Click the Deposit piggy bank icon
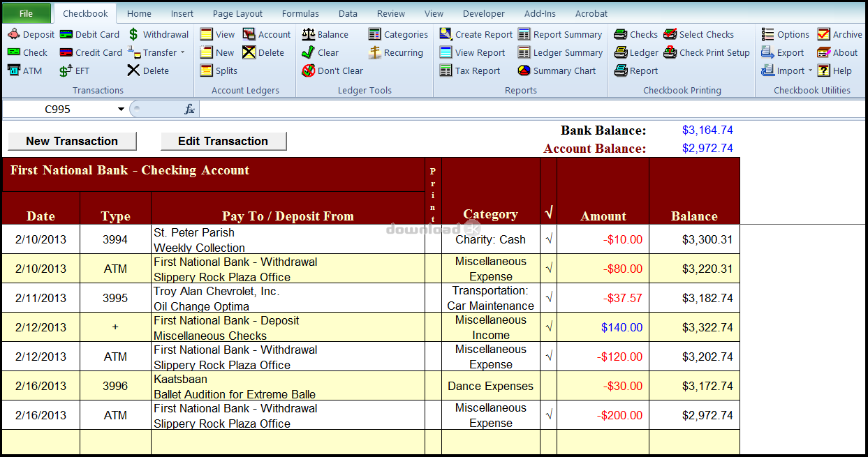The height and width of the screenshot is (457, 868). click(14, 34)
